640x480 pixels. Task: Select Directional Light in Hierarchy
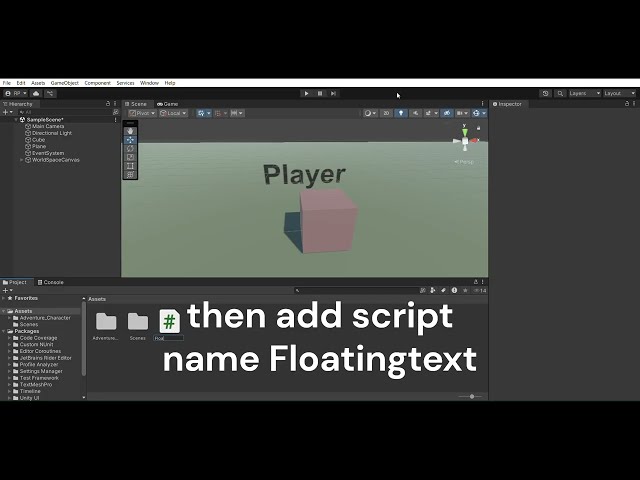click(x=52, y=133)
